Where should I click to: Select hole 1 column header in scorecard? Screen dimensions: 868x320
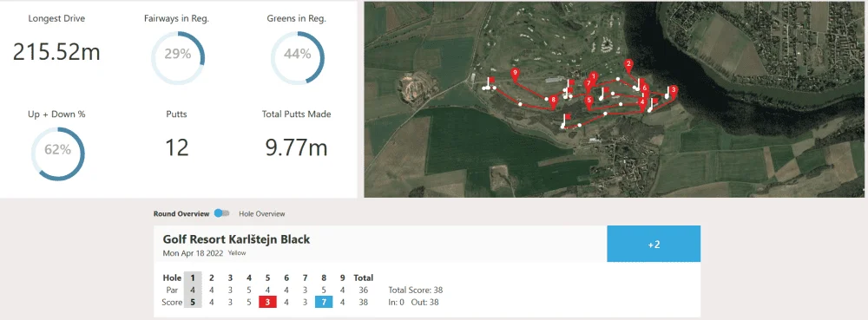pos(193,278)
